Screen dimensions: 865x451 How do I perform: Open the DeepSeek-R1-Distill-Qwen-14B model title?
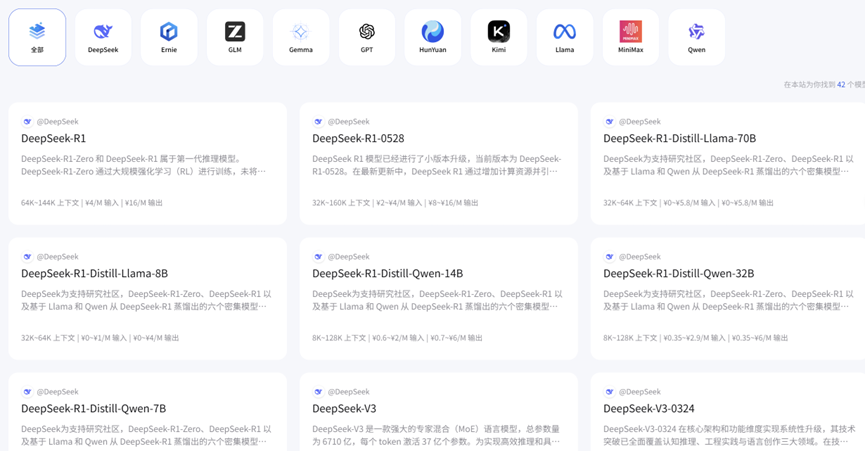pyautogui.click(x=387, y=273)
